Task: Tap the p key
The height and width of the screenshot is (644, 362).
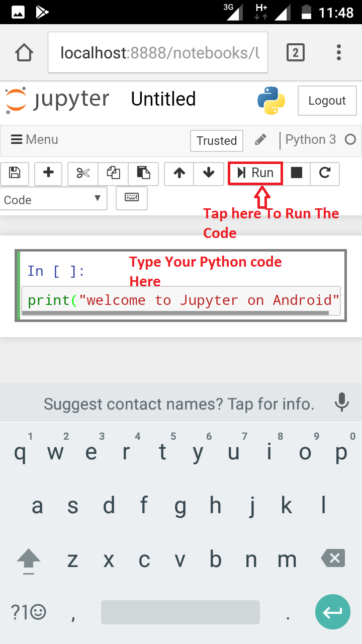Action: pos(342,452)
